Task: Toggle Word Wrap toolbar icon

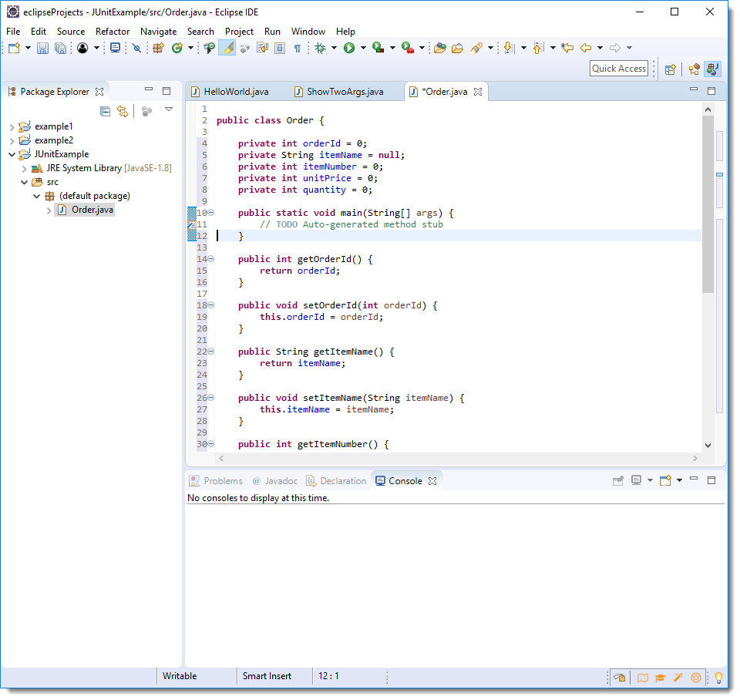Action: tap(262, 48)
